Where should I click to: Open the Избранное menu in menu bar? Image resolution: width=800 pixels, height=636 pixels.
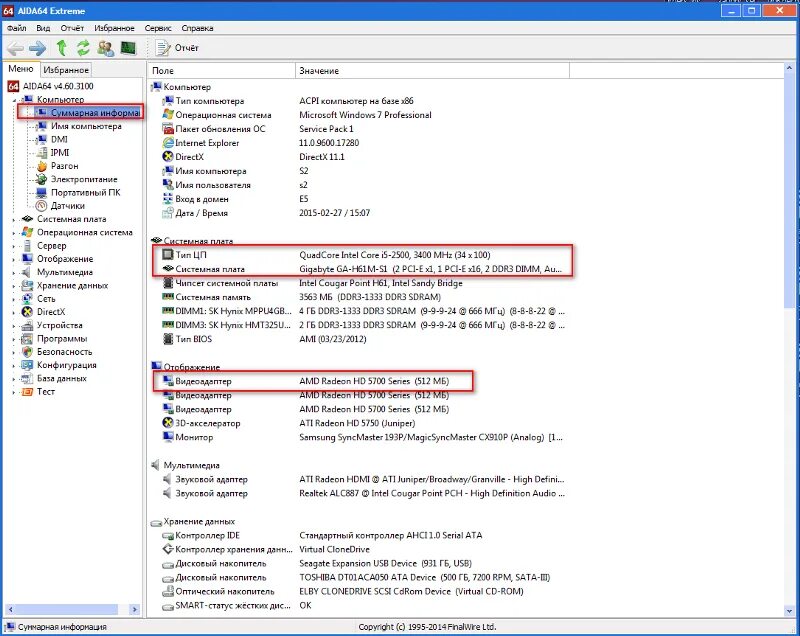(114, 28)
